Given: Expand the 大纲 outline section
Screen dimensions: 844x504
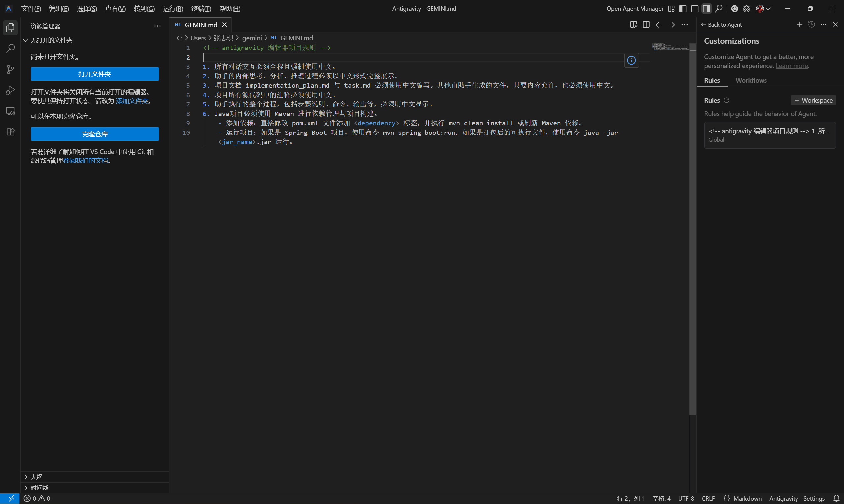Looking at the screenshot, I should (x=36, y=477).
